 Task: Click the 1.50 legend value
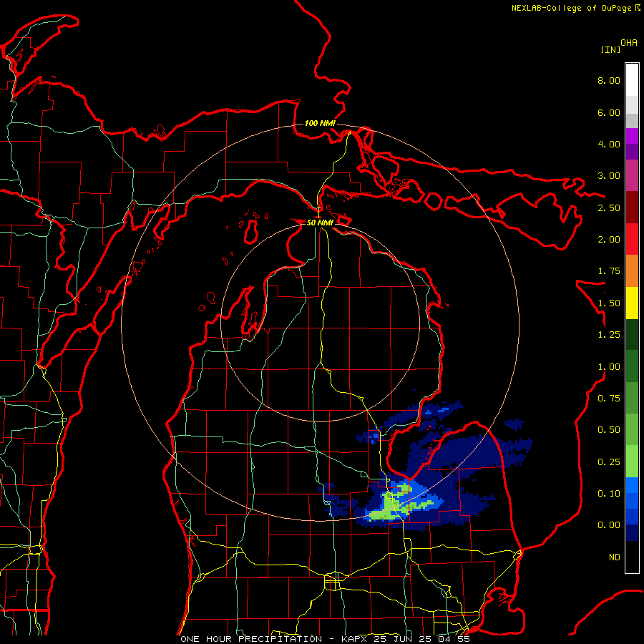pos(609,303)
